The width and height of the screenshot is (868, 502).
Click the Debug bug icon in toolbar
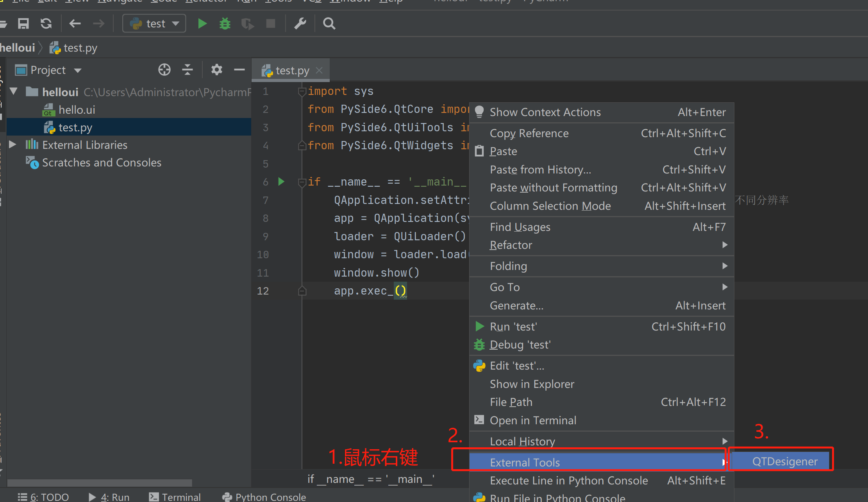(x=225, y=23)
